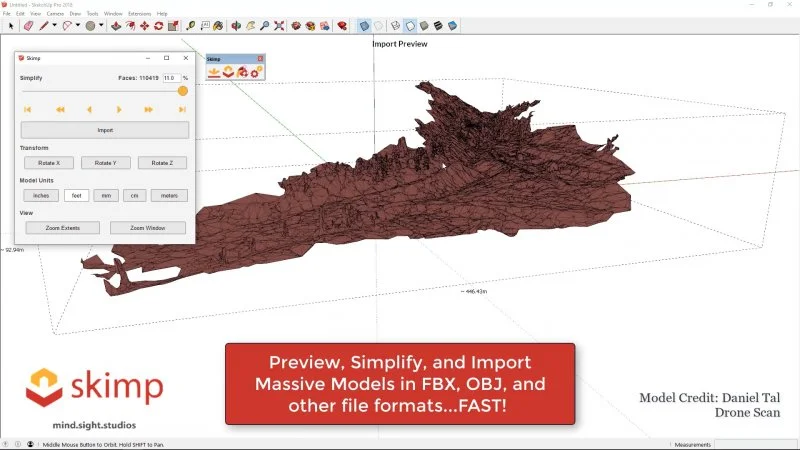Open the View menu
This screenshot has width=800, height=450.
click(x=36, y=14)
